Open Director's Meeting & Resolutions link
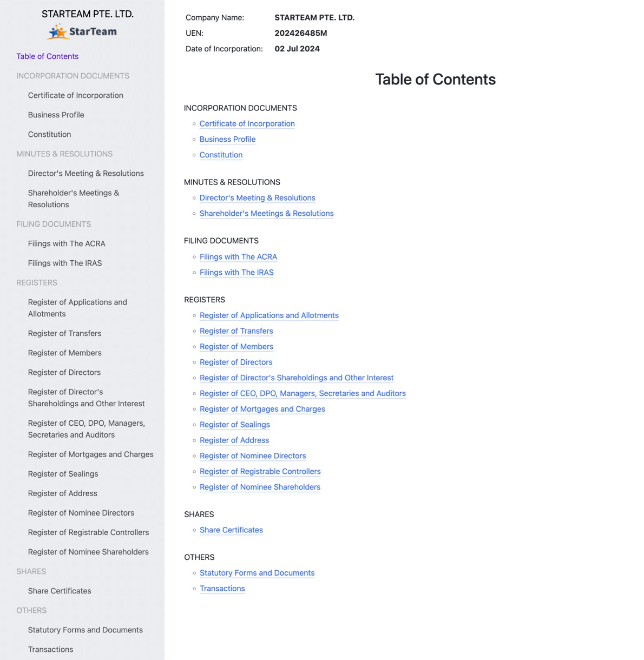644x660 pixels. point(257,197)
